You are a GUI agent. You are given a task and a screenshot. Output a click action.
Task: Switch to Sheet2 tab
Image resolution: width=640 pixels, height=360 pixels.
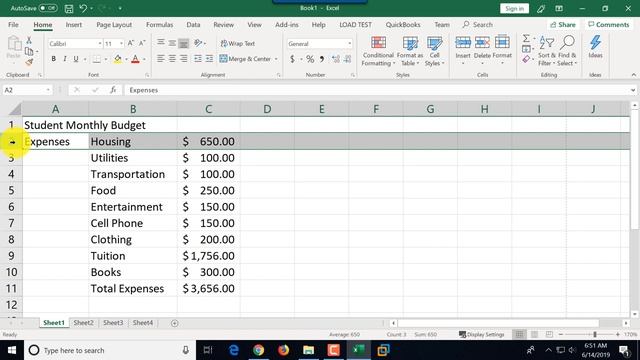click(x=83, y=322)
